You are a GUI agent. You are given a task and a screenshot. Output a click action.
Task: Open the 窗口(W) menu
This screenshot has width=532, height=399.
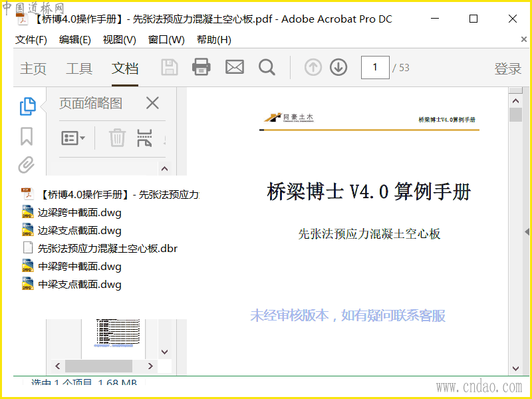(166, 40)
